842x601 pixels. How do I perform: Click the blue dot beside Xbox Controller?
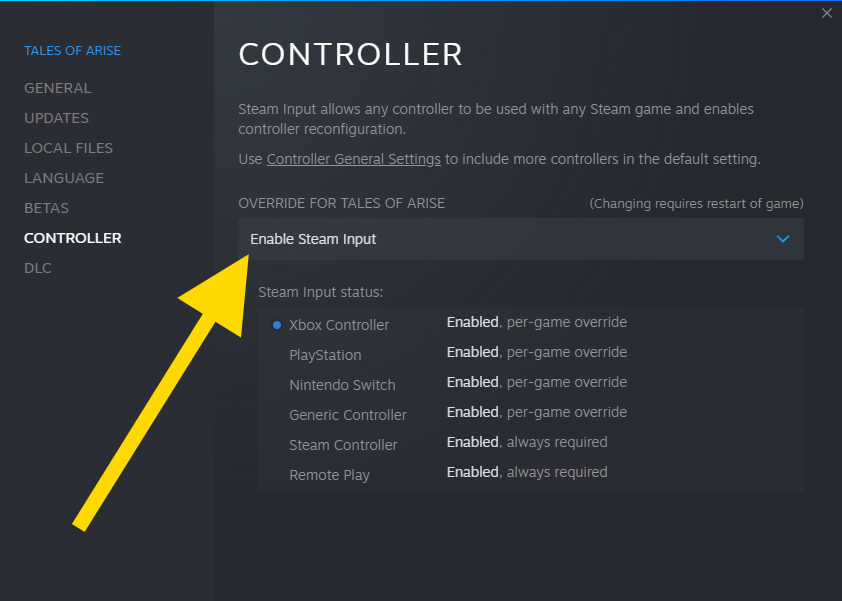click(277, 325)
